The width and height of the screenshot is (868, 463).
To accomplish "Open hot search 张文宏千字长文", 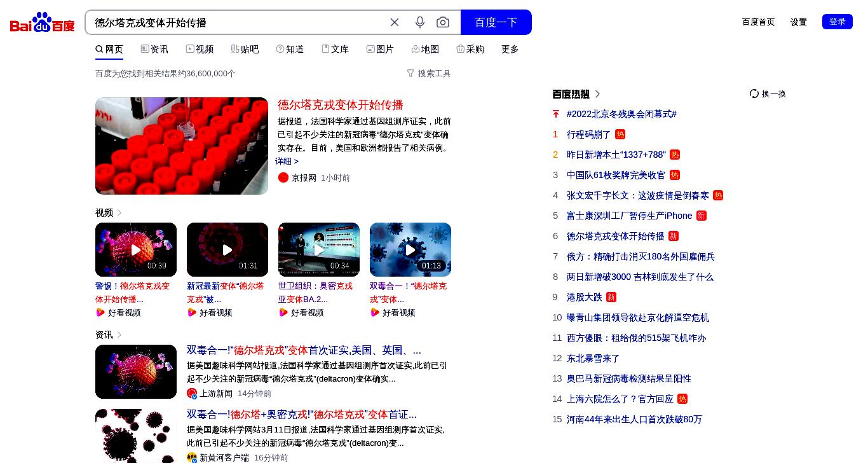I will coord(637,195).
